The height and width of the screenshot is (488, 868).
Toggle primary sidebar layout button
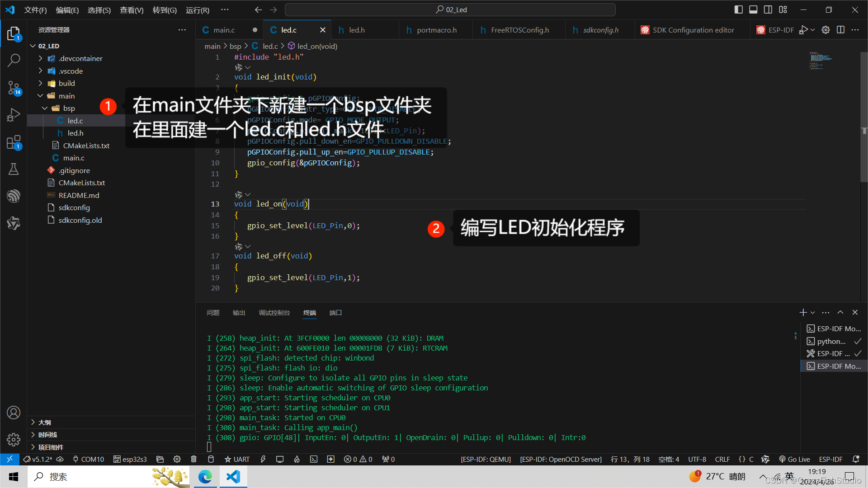[x=738, y=9]
